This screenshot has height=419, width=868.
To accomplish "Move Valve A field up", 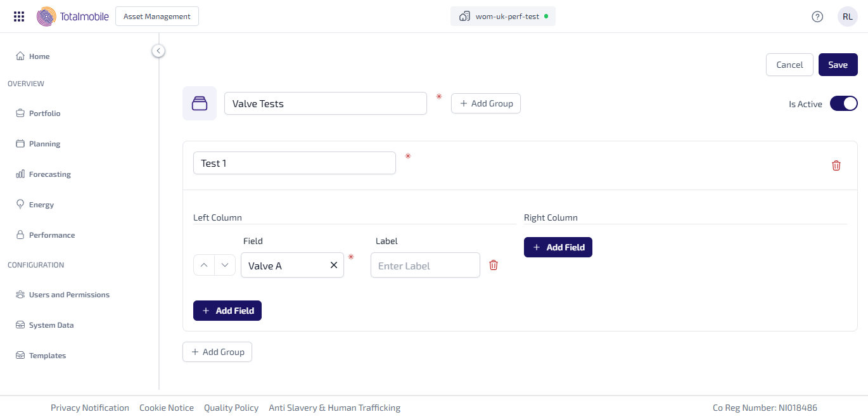I will click(204, 265).
